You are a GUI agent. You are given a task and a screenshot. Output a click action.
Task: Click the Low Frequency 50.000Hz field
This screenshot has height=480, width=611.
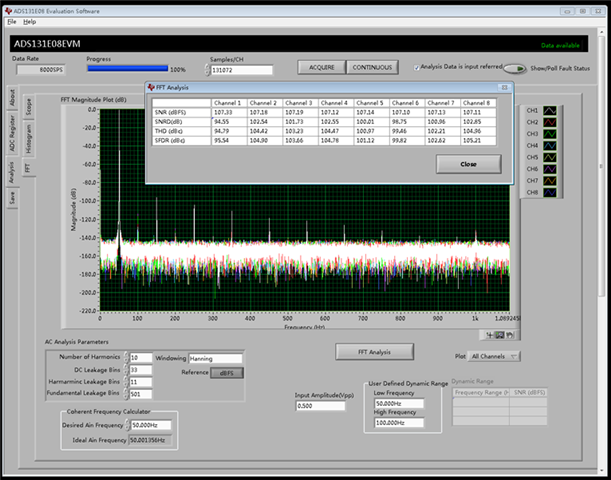tap(399, 404)
